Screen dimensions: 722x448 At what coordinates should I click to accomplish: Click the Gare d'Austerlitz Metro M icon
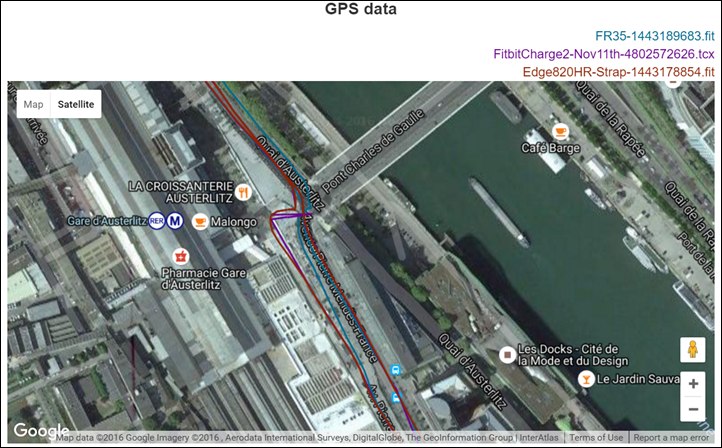[175, 221]
